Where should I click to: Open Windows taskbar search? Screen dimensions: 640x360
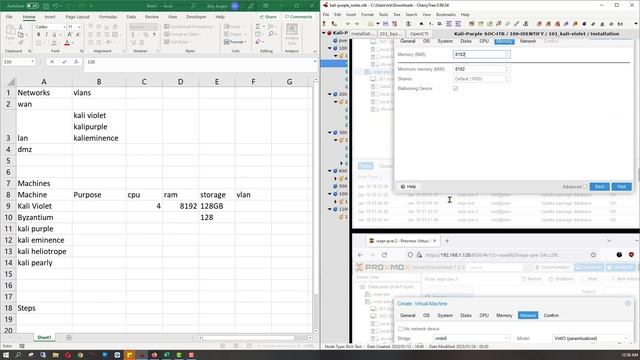pos(18,355)
